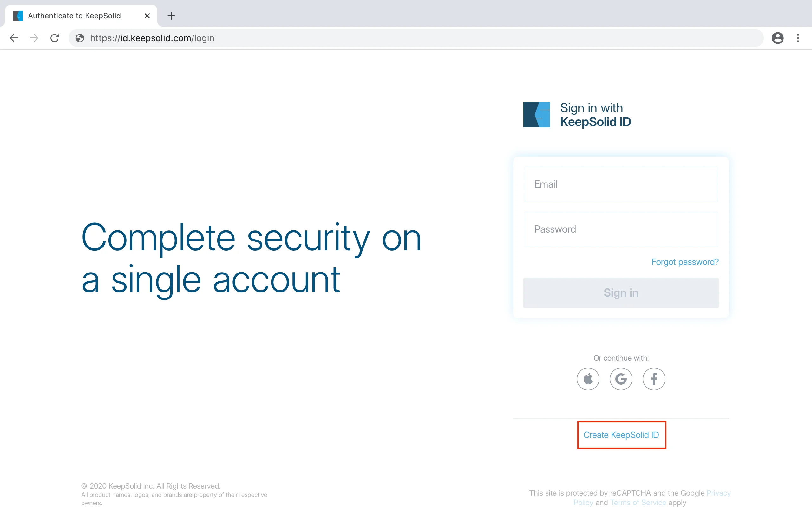Focus the Password field
The height and width of the screenshot is (507, 812).
(x=621, y=229)
